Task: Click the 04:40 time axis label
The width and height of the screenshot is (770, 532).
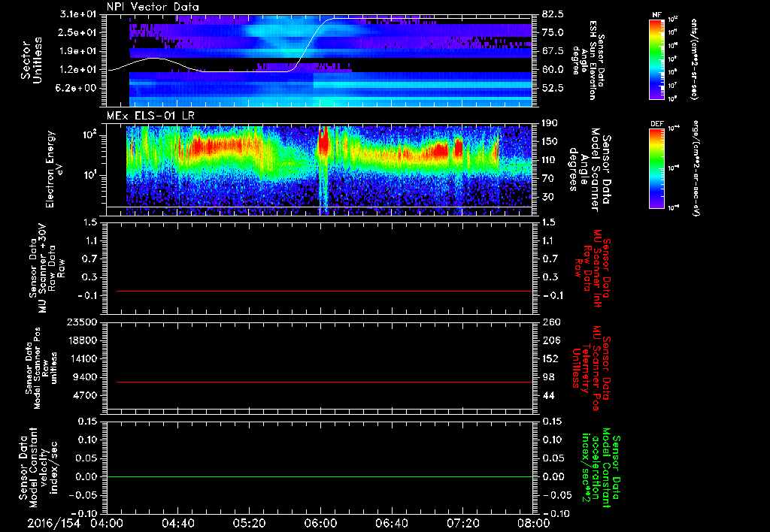Action: click(x=178, y=522)
